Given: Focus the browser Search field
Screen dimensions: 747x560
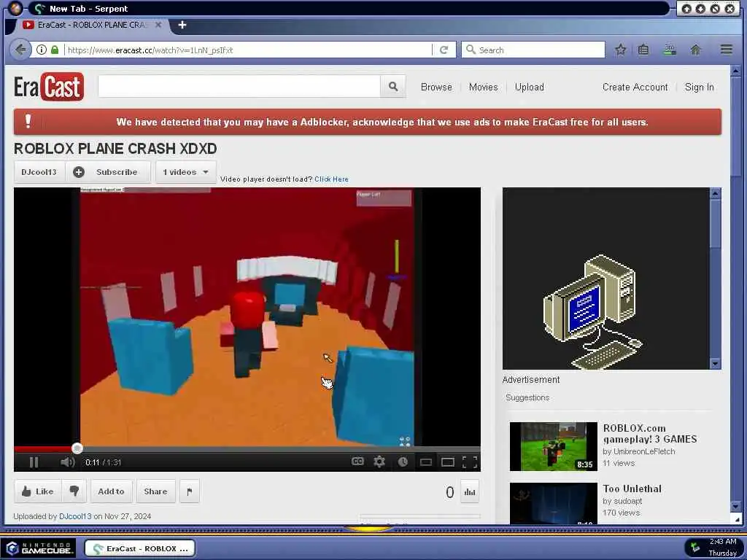Looking at the screenshot, I should point(533,50).
